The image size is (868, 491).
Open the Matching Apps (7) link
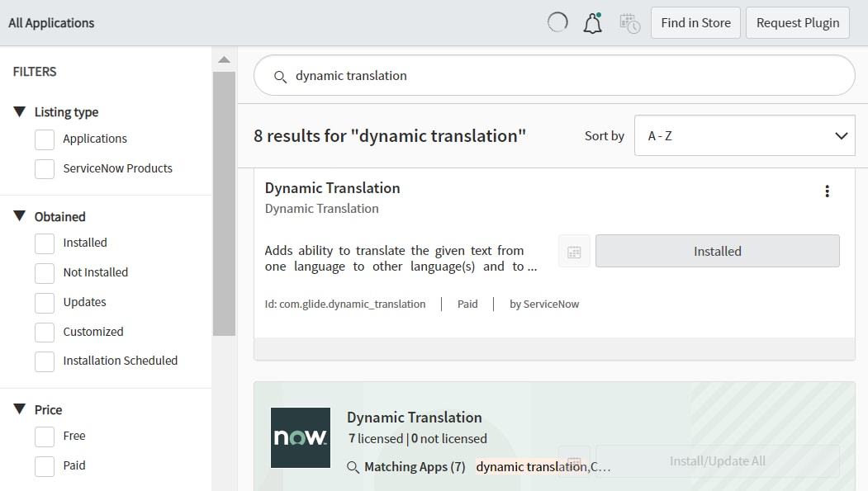415,467
